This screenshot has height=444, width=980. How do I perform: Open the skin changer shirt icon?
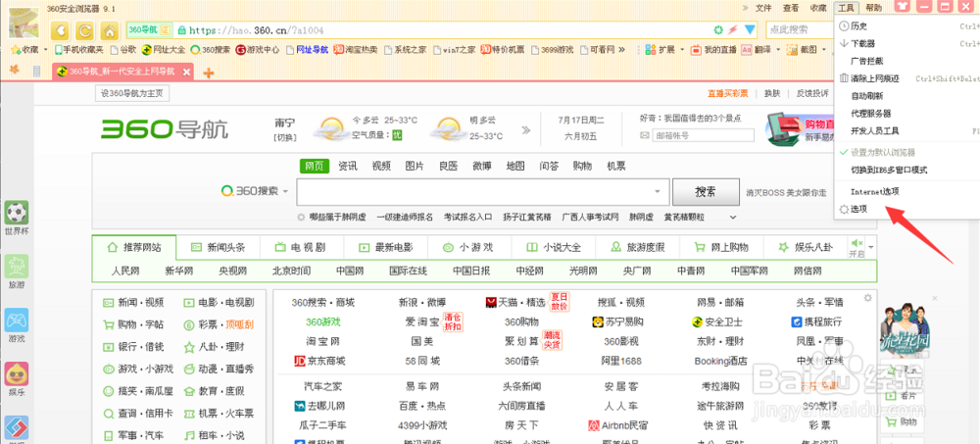click(x=903, y=7)
